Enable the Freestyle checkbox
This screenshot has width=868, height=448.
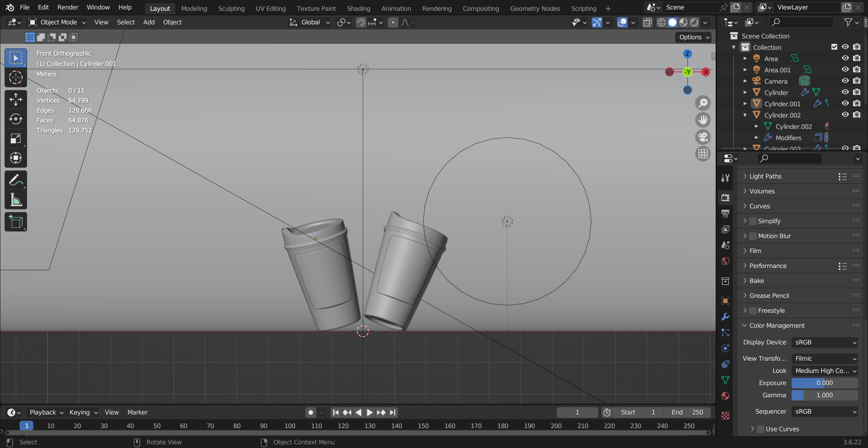753,311
